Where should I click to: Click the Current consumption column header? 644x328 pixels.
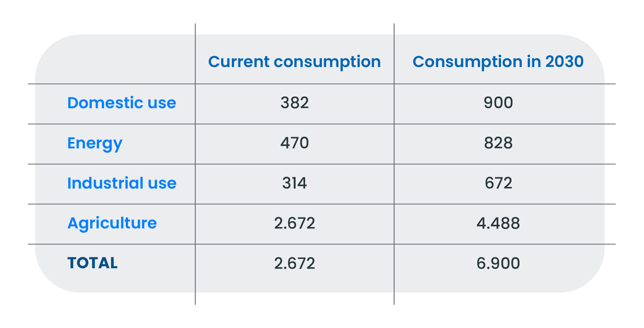click(x=294, y=62)
